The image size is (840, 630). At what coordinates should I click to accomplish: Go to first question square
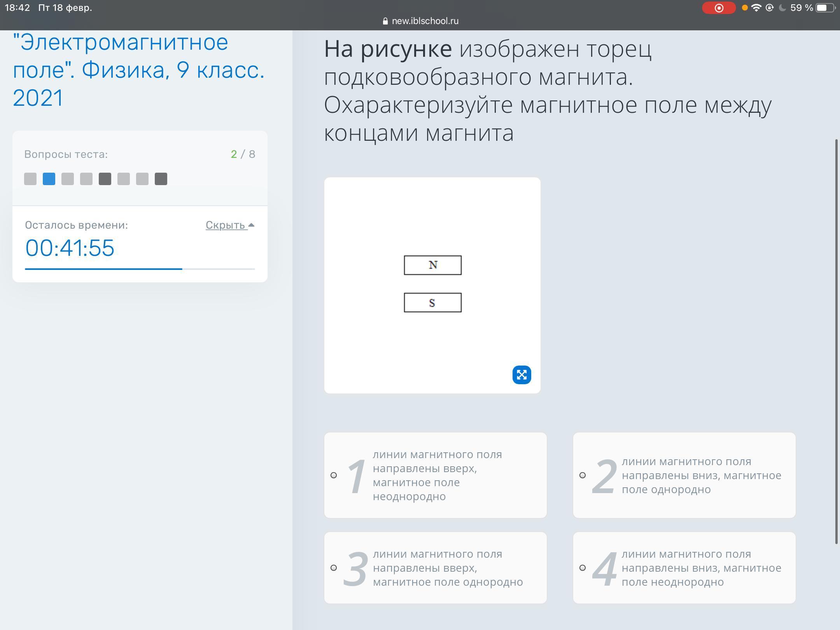(30, 179)
